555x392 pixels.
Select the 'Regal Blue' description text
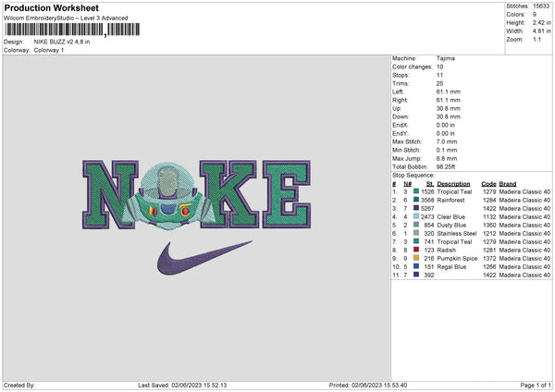coord(451,267)
